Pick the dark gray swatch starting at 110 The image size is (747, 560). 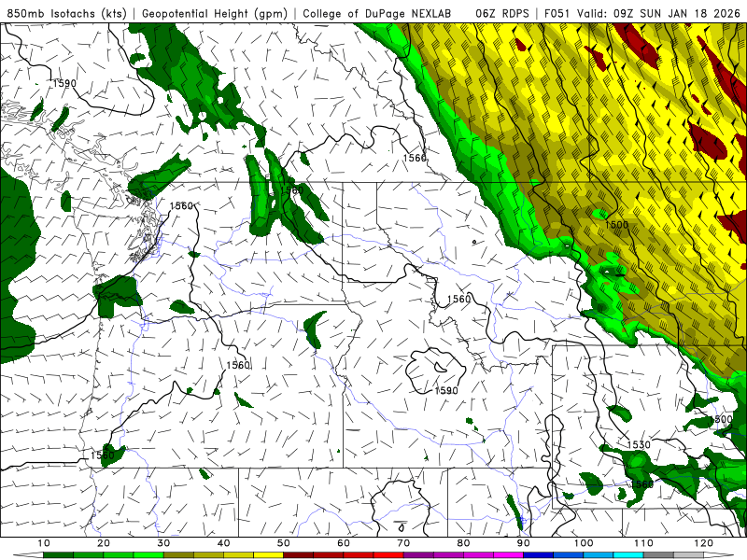pos(658,555)
